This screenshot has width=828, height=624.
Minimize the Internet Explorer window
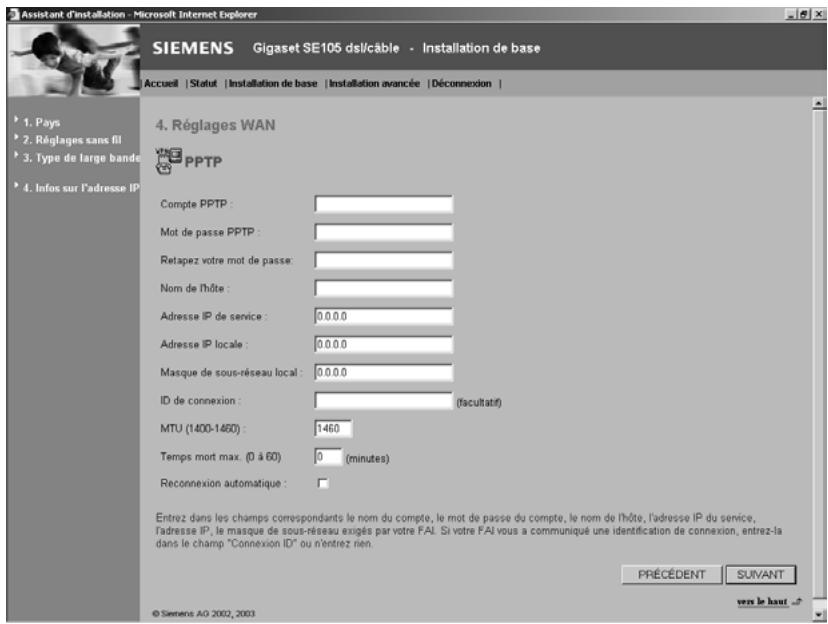(791, 15)
